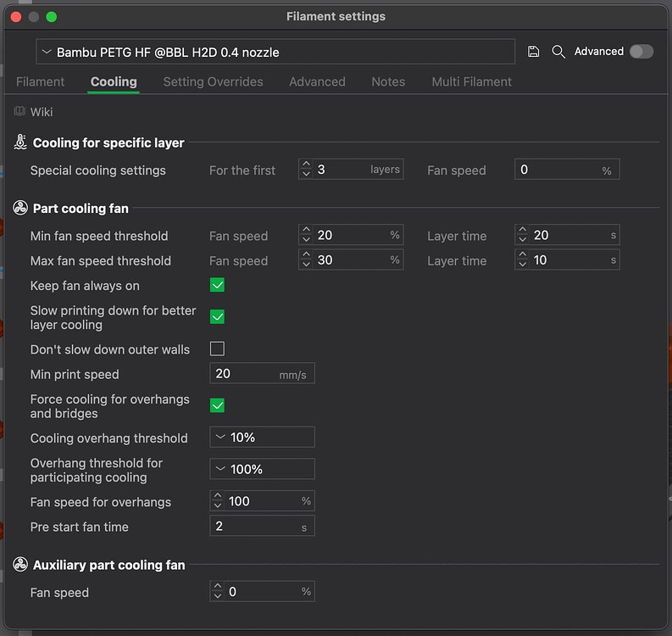This screenshot has height=636, width=672.
Task: Select the Cooling tab
Action: (114, 81)
